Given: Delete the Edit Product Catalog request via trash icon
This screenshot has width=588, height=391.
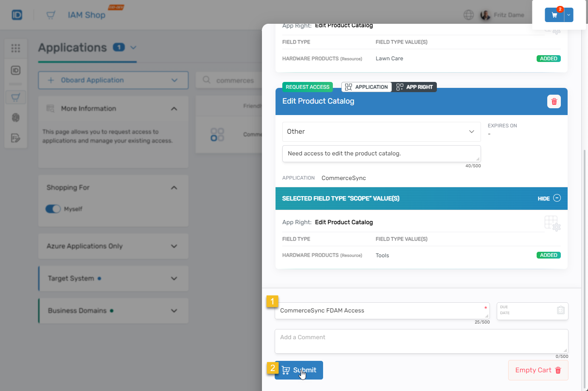Looking at the screenshot, I should 554,101.
